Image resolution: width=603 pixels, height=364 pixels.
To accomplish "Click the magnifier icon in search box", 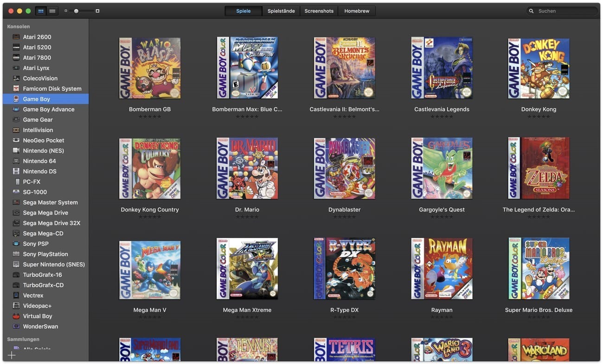I will [x=532, y=11].
